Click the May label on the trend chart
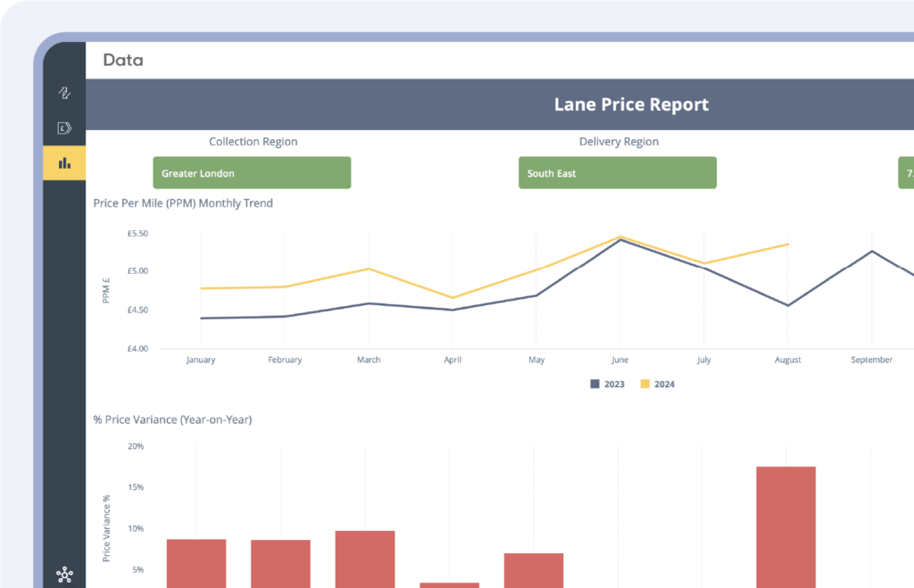Screen dimensions: 914x588 [536, 360]
